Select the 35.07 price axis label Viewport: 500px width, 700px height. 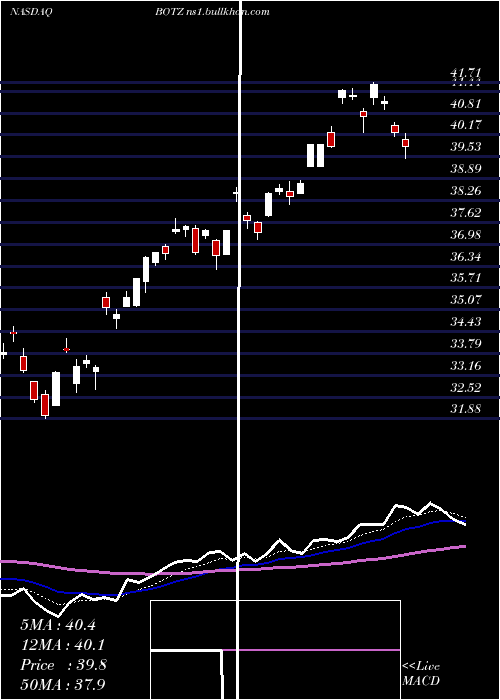[466, 299]
